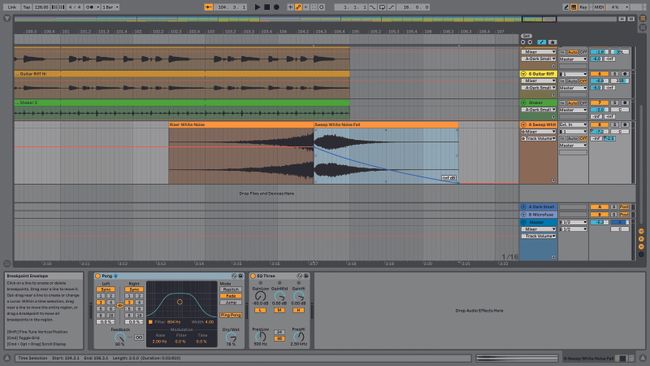Click the Arrangement Record button

276,7
